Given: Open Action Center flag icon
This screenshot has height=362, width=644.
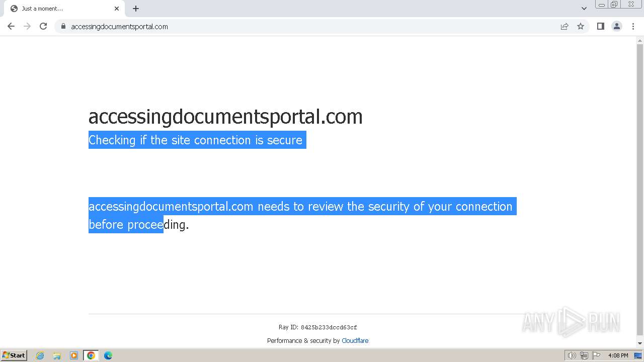Looking at the screenshot, I should [596, 355].
